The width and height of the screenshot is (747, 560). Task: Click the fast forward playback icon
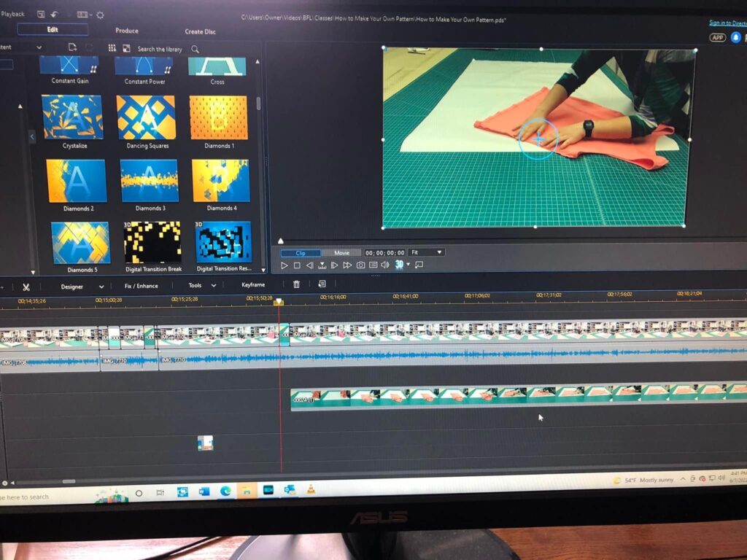[347, 265]
